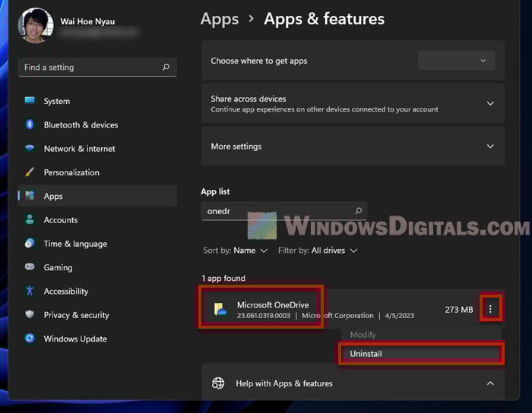Viewport: 532px width, 413px height.
Task: Click the Time & language globe icon
Action: click(30, 243)
